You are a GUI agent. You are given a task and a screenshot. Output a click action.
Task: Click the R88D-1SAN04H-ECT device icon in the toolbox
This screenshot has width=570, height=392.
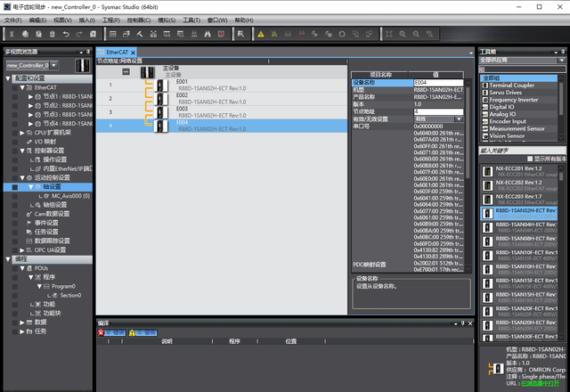pos(487,228)
